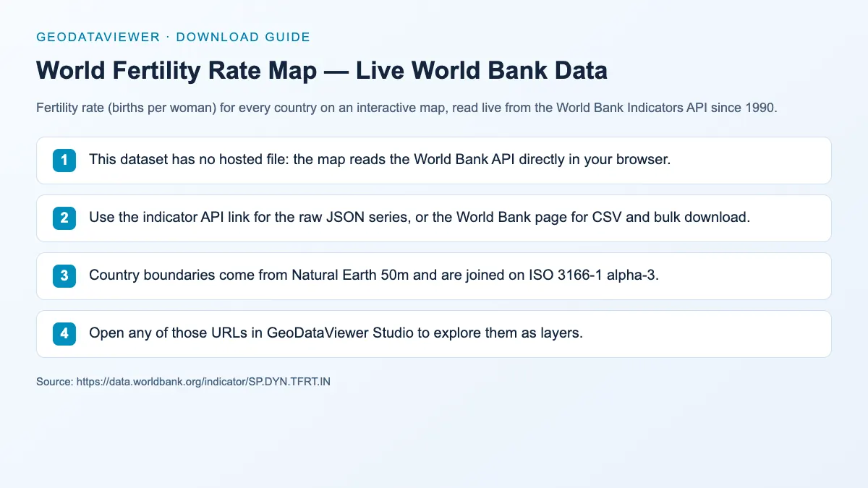The height and width of the screenshot is (488, 868).
Task: Select the 'Use the indicator API link' step text
Action: point(420,218)
